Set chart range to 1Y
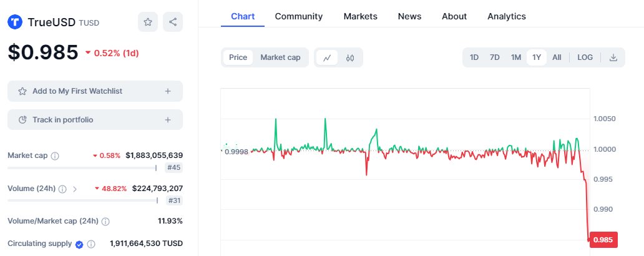The height and width of the screenshot is (256, 644). tap(537, 57)
